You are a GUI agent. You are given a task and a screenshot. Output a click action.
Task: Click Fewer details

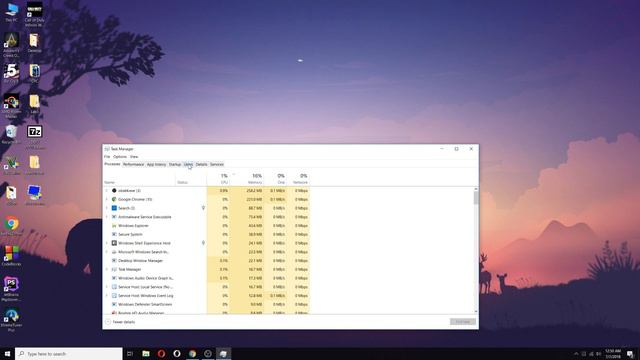tap(120, 322)
